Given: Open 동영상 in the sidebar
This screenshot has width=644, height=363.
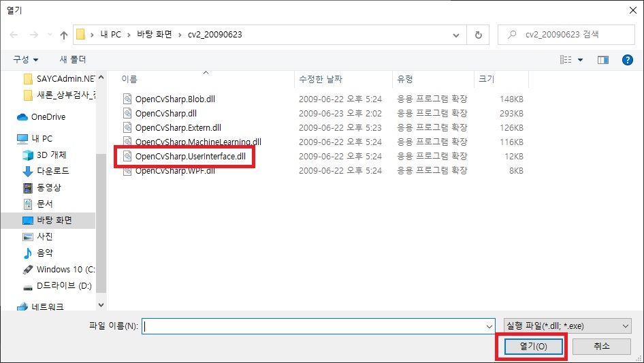Looking at the screenshot, I should (42, 187).
